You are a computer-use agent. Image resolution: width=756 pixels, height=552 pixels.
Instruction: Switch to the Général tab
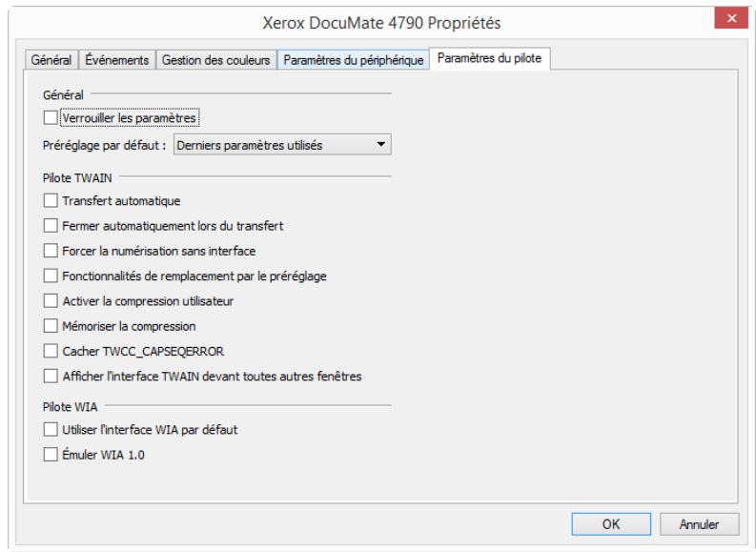[x=51, y=60]
